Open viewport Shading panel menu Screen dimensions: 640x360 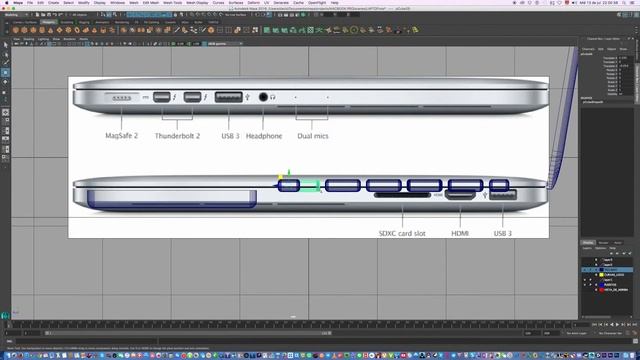tap(29, 39)
